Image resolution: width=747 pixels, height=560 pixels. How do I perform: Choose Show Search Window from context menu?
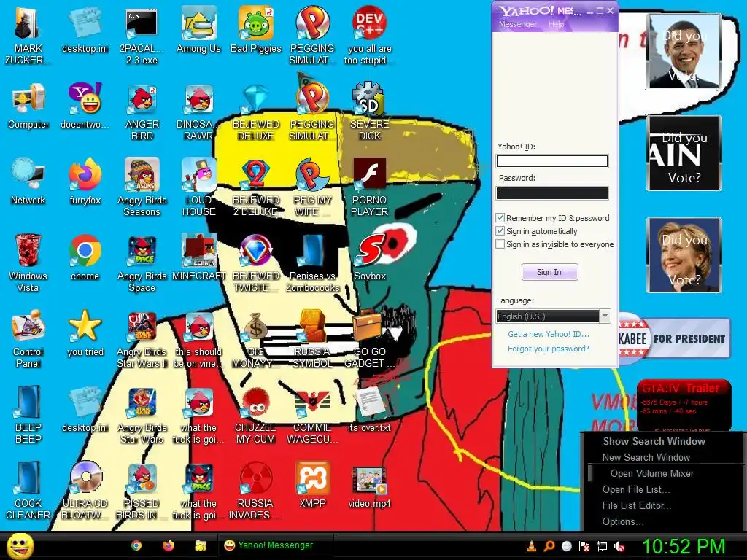(x=654, y=441)
